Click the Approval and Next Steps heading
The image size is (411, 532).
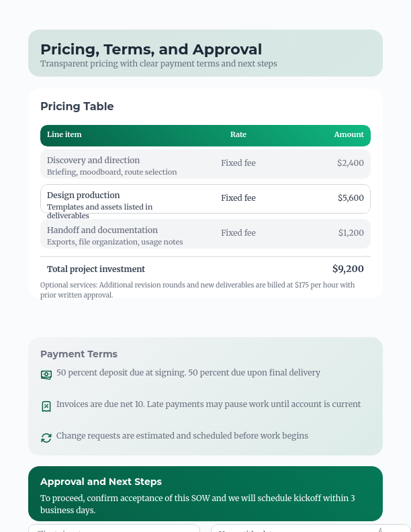pos(101,482)
